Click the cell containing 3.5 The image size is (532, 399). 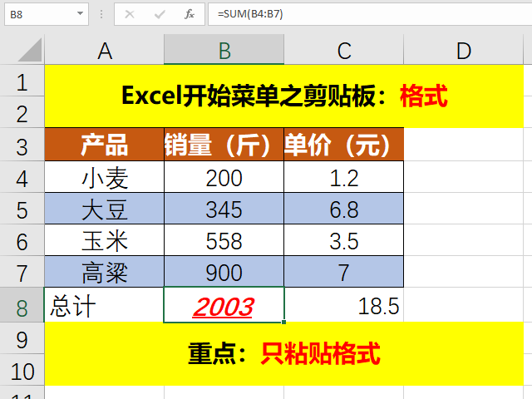coord(343,240)
